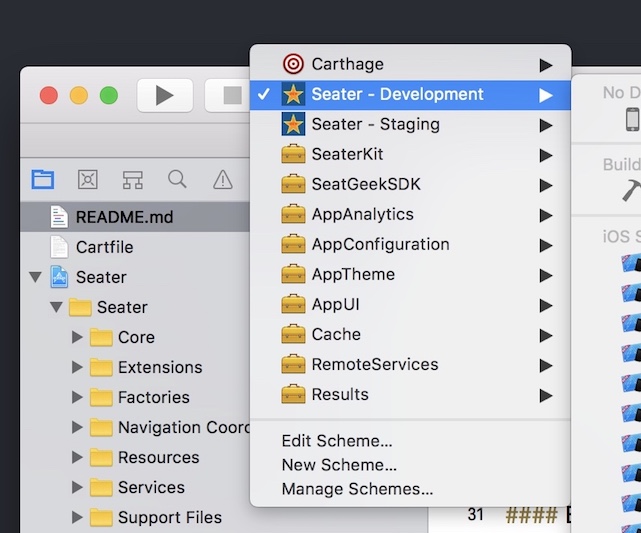Open the Issue navigator warning icon
Image resolution: width=641 pixels, height=533 pixels.
223,179
